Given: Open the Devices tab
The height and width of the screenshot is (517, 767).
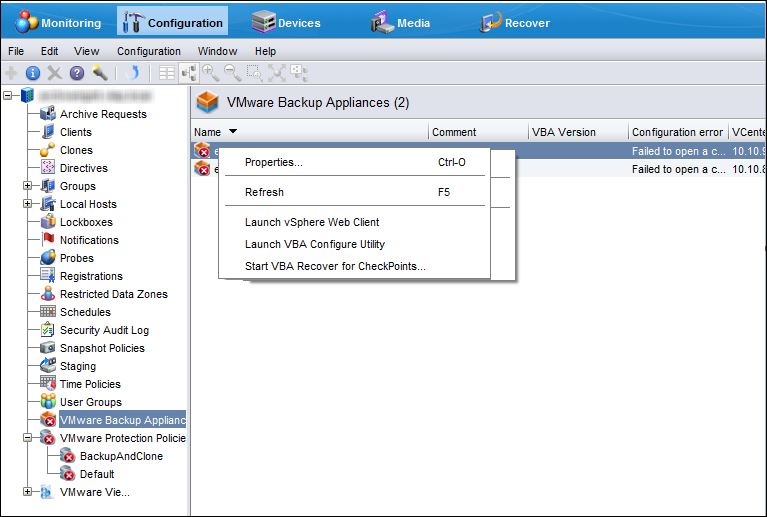Looking at the screenshot, I should (x=286, y=22).
